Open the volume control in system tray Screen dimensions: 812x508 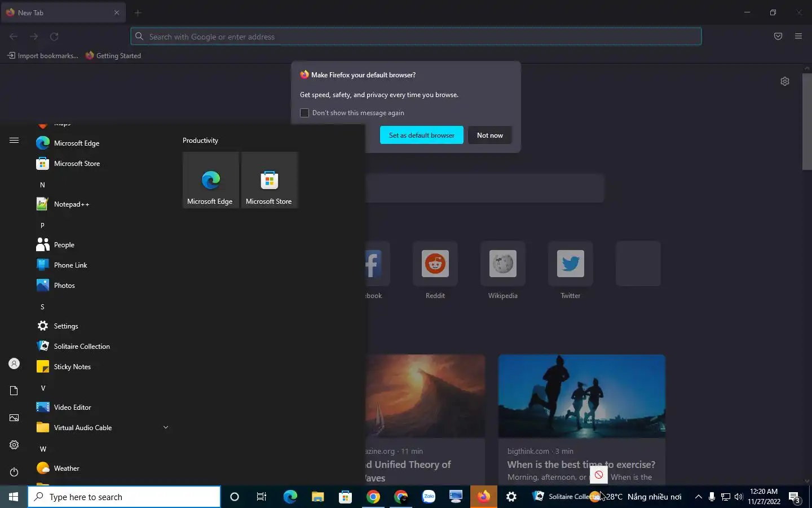click(739, 497)
